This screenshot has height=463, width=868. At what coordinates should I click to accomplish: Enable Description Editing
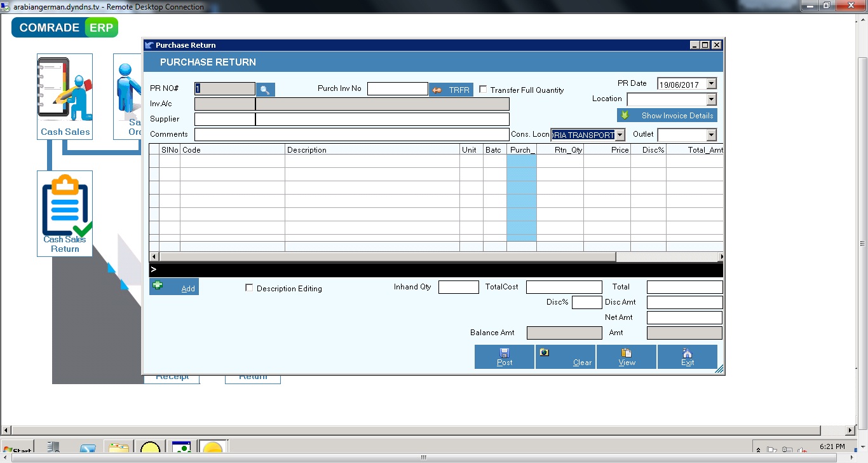[249, 287]
